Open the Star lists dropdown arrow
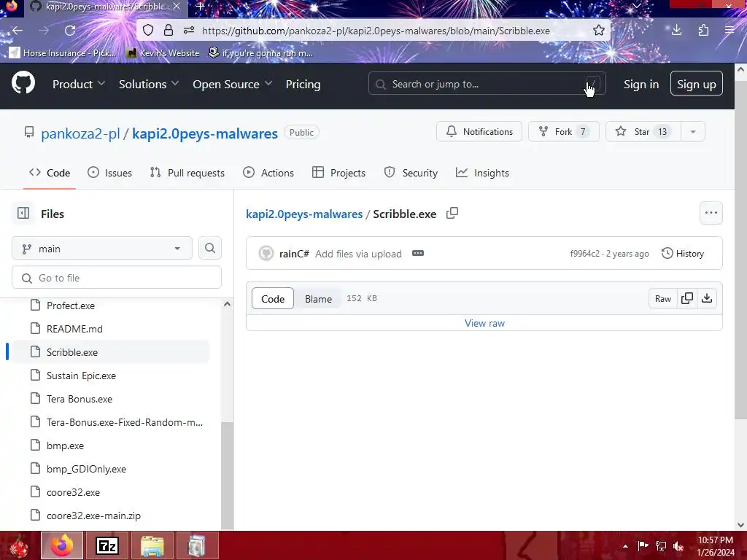Viewport: 747px width, 560px height. click(x=693, y=131)
